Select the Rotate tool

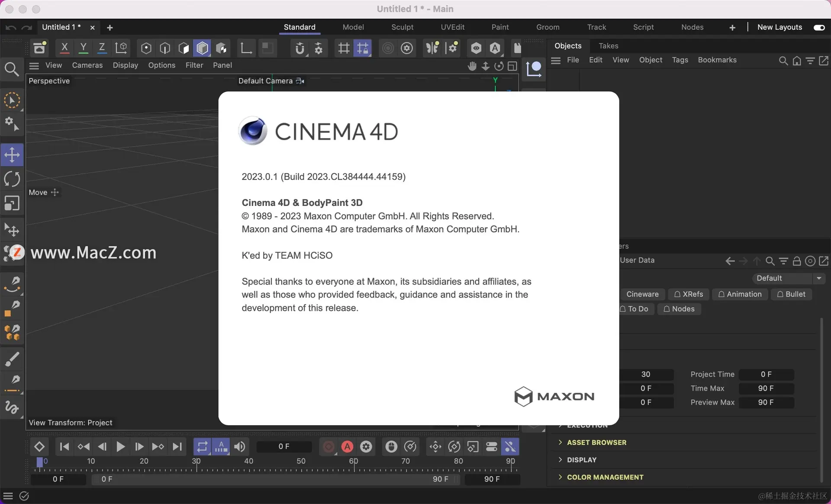click(12, 179)
